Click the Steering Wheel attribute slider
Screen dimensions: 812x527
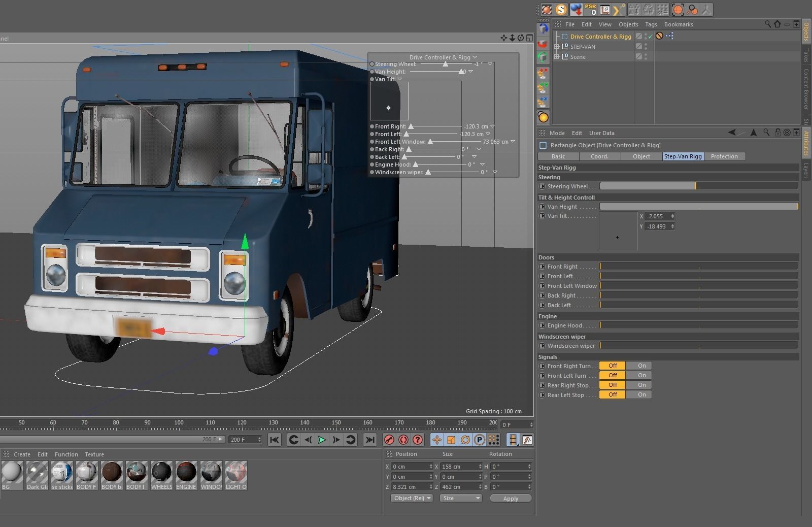tap(699, 186)
